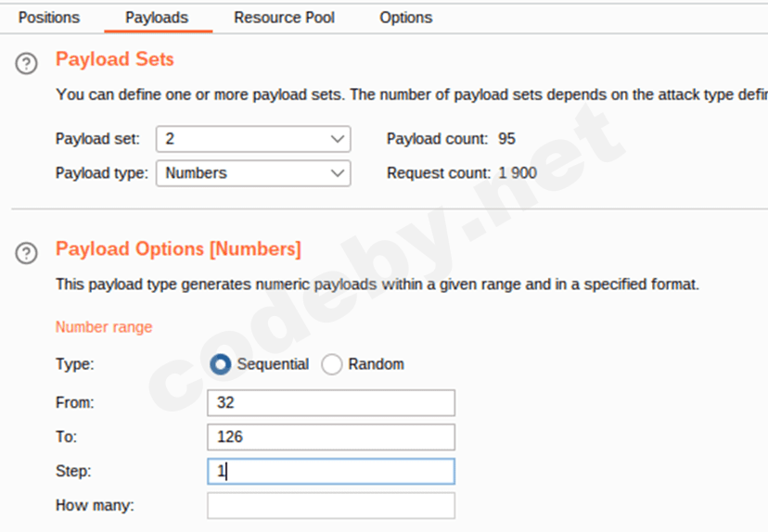Click the empty How many field
This screenshot has width=768, height=532.
click(x=331, y=506)
